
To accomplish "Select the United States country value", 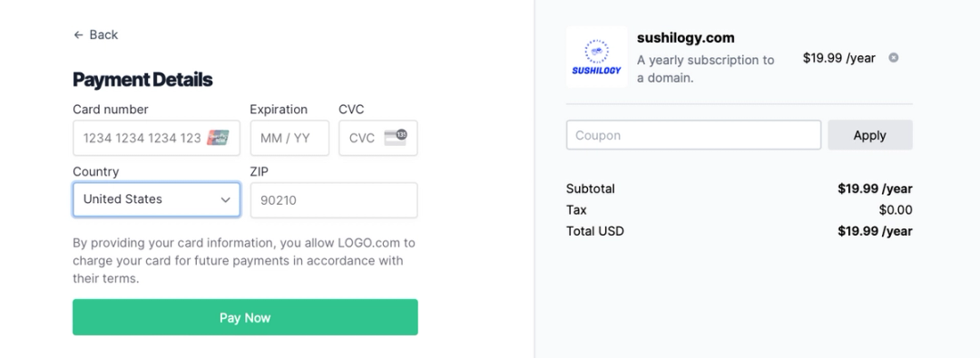I will 122,199.
